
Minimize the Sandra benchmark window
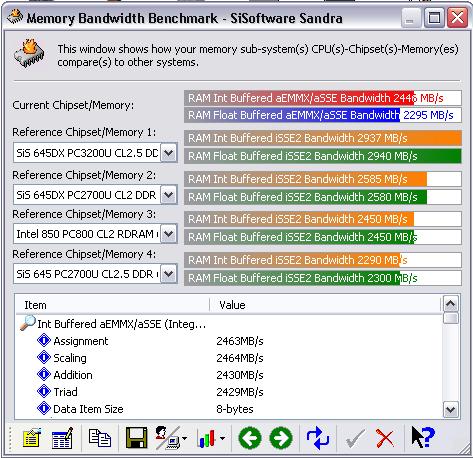(x=410, y=18)
